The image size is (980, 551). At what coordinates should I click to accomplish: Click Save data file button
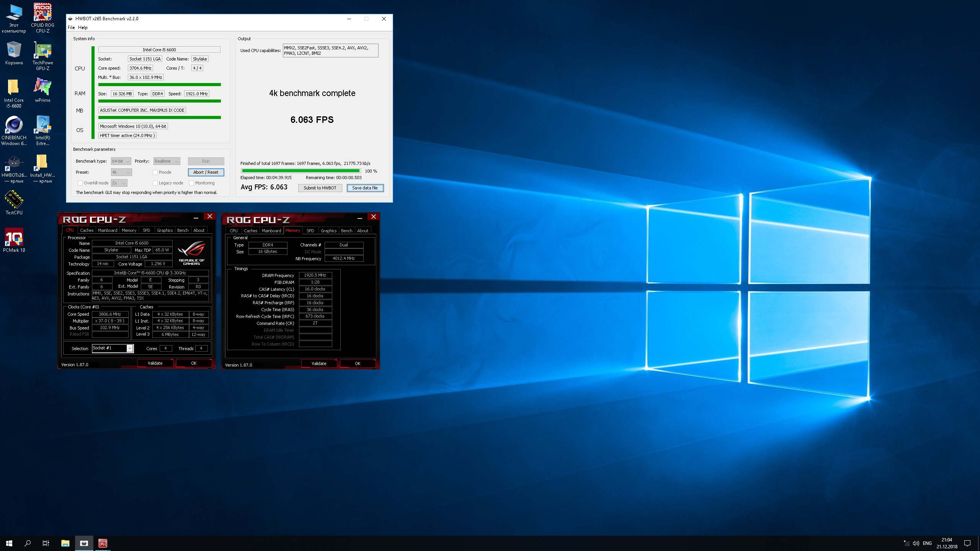365,188
